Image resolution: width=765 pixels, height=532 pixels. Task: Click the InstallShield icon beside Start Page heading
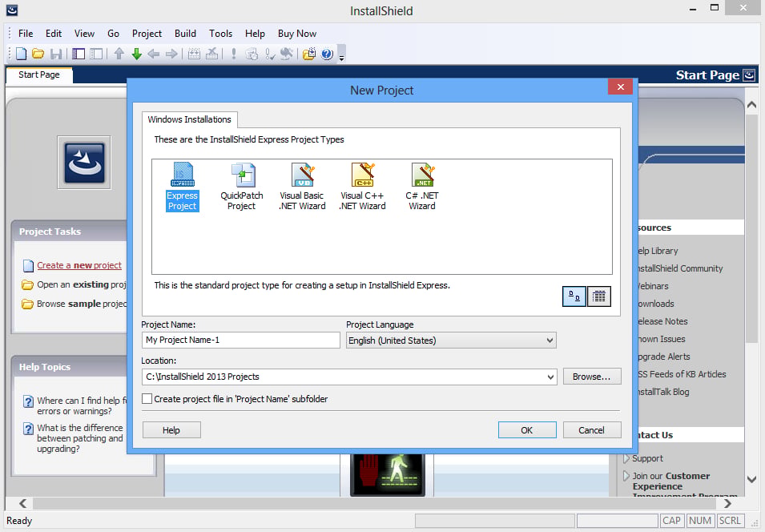tap(749, 75)
